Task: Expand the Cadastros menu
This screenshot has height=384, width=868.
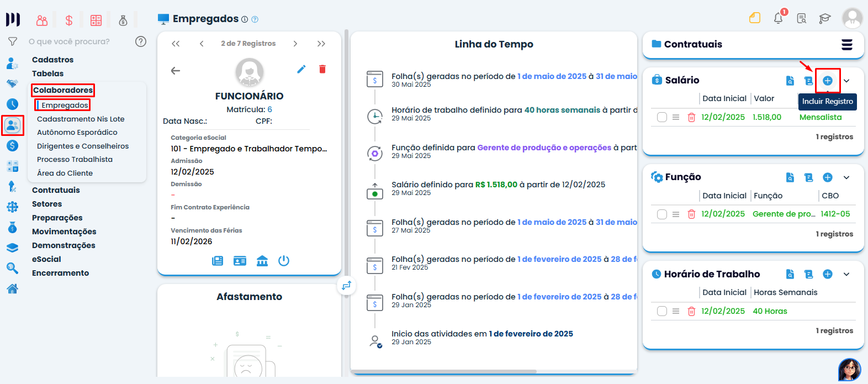Action: click(x=52, y=60)
